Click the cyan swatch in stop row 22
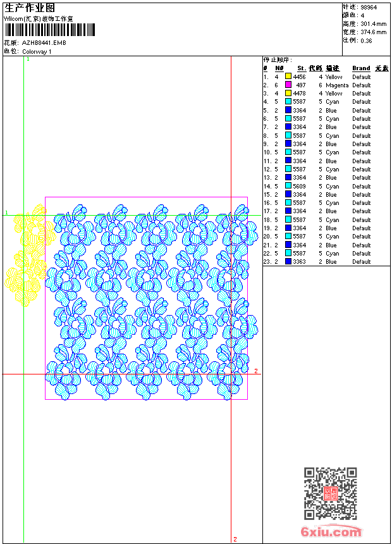This screenshot has width=392, height=544. tap(288, 253)
